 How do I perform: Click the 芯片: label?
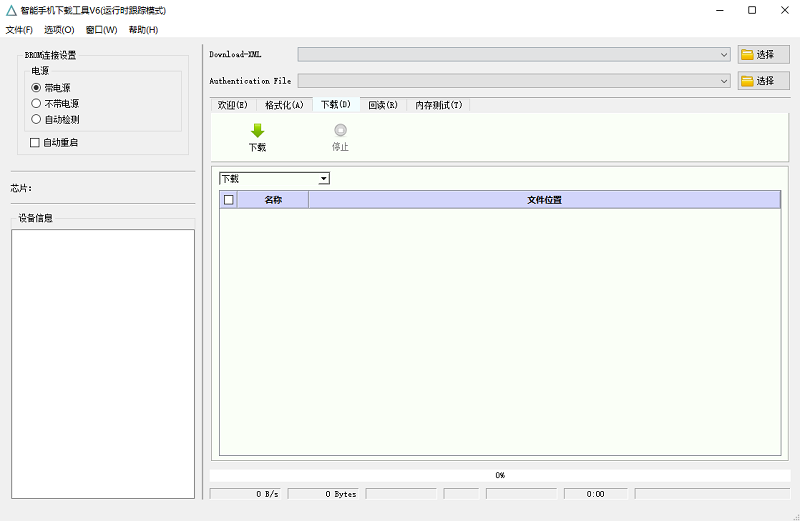coord(21,188)
